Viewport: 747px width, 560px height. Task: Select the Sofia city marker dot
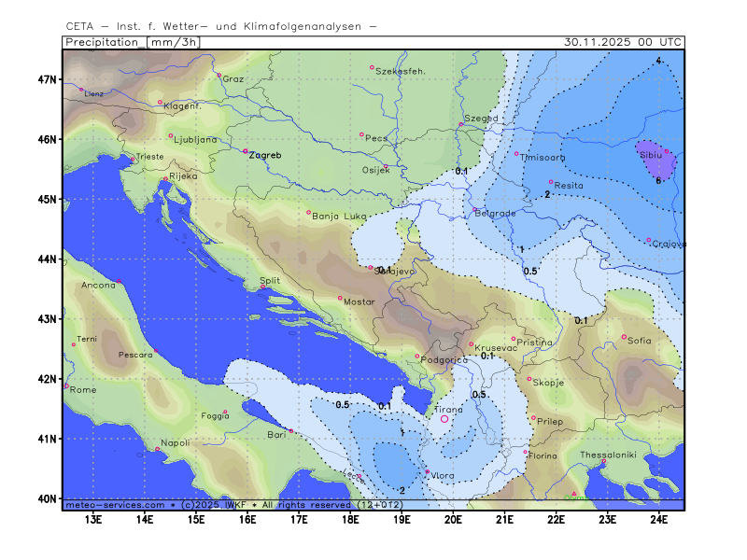[x=625, y=337]
